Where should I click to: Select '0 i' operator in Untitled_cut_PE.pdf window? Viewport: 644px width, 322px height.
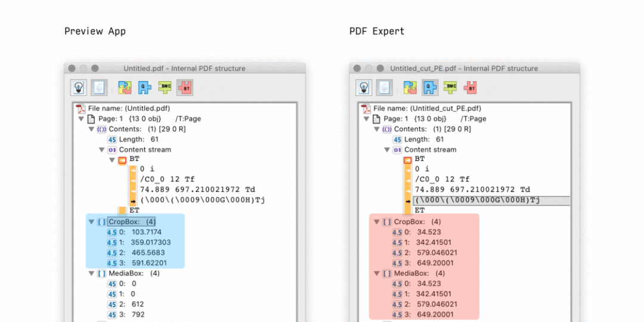[x=422, y=169]
